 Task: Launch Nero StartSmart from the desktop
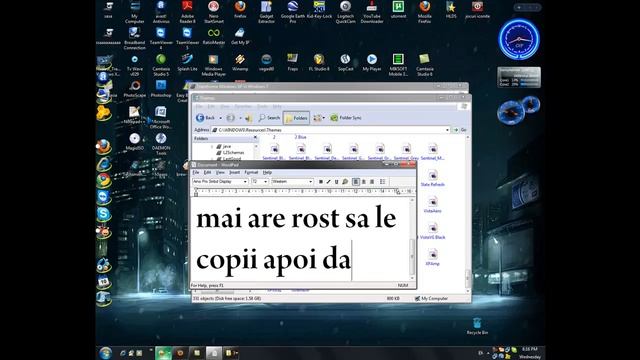tap(213, 11)
